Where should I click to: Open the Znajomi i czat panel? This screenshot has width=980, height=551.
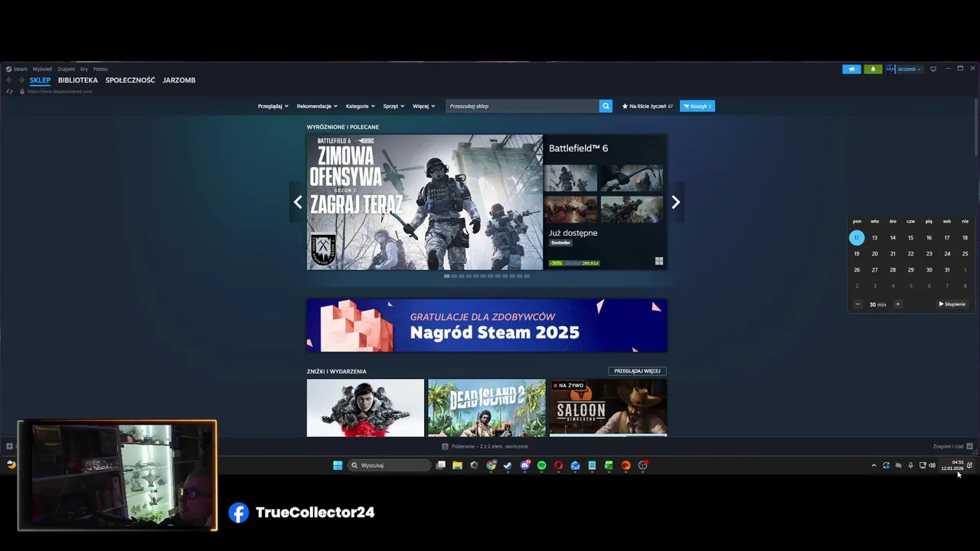(952, 446)
